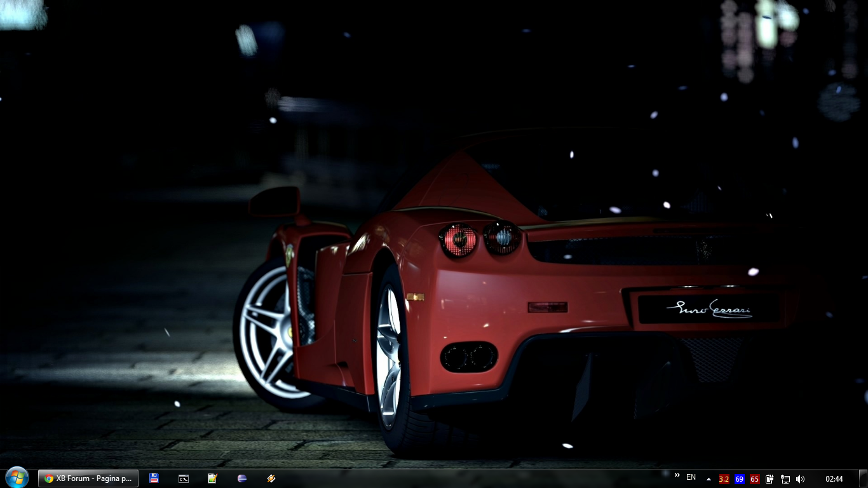The width and height of the screenshot is (868, 488).
Task: Switch to XB Forum Chrome window
Action: pyautogui.click(x=88, y=478)
